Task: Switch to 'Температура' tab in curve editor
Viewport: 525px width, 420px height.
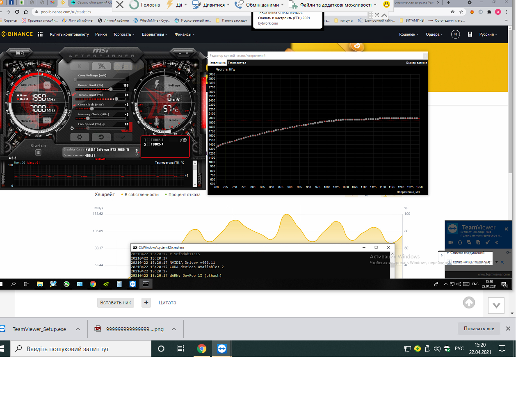Action: click(237, 63)
